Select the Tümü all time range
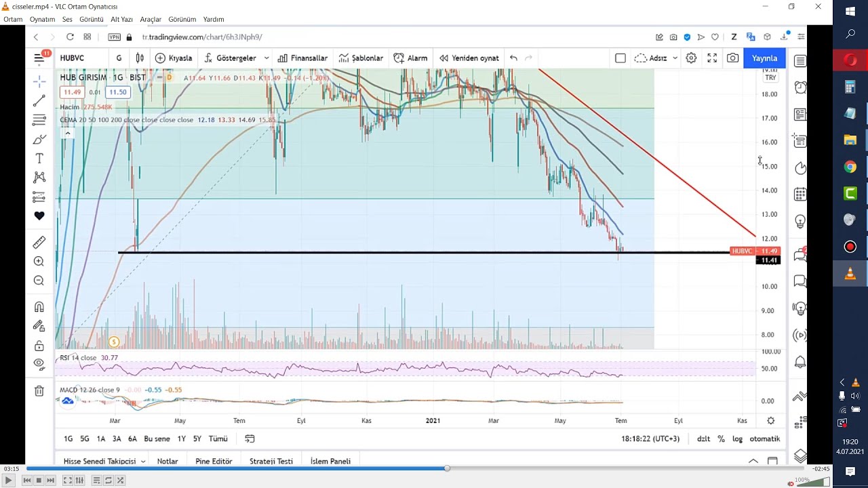 coord(218,439)
